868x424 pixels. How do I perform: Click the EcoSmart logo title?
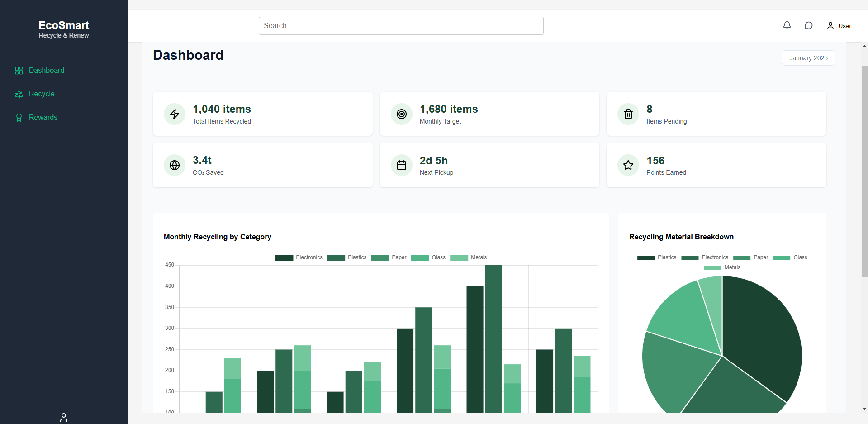[64, 25]
